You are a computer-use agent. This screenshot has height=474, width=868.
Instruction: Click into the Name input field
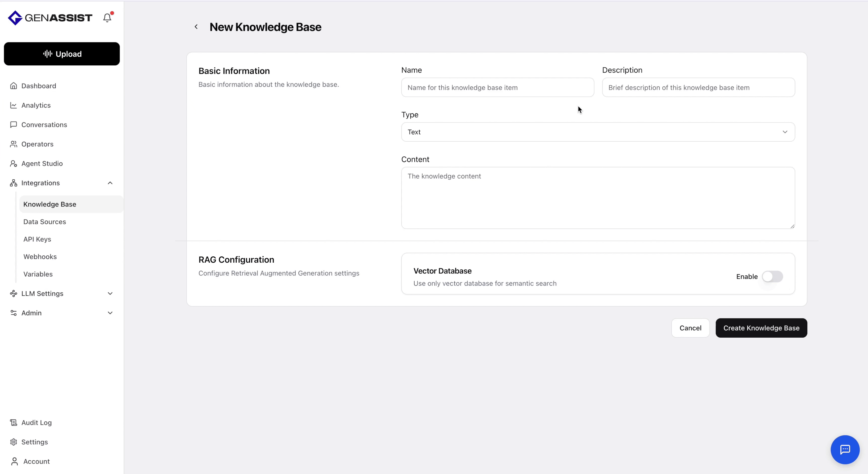[x=497, y=88]
